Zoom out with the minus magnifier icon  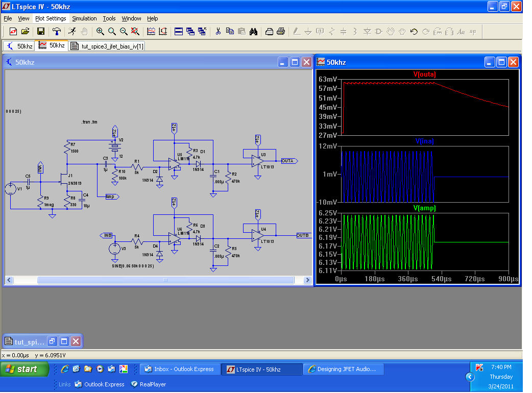point(124,32)
